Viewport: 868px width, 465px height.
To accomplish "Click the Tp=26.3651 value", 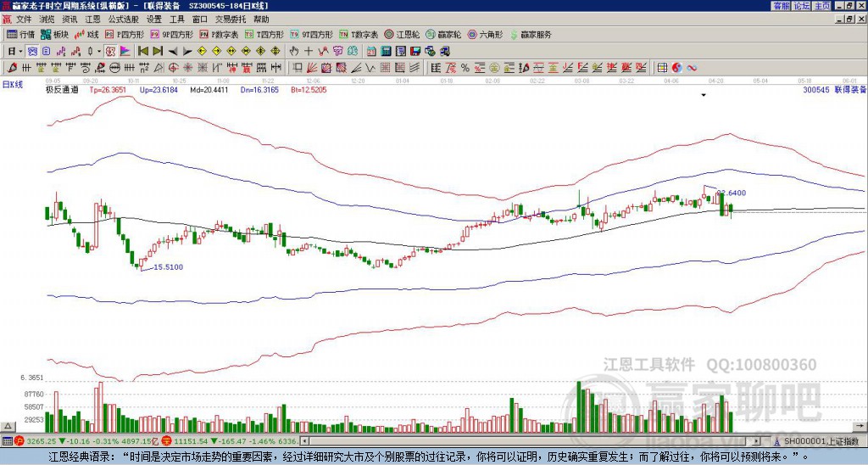I will [108, 89].
